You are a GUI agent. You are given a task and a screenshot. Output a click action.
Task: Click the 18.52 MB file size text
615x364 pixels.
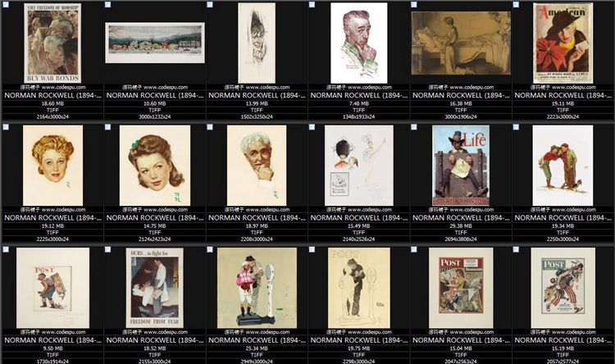click(155, 348)
